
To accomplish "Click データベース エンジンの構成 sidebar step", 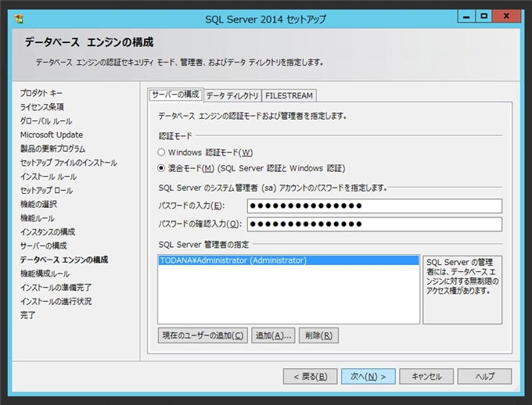I will tap(64, 260).
